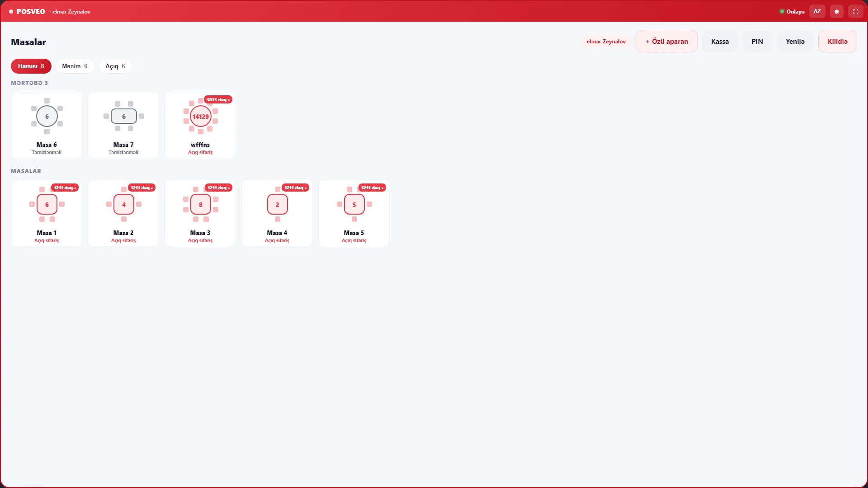Viewport: 868px width, 488px height.
Task: Click the 1211 dəq badge on Masa 3
Action: (x=218, y=188)
